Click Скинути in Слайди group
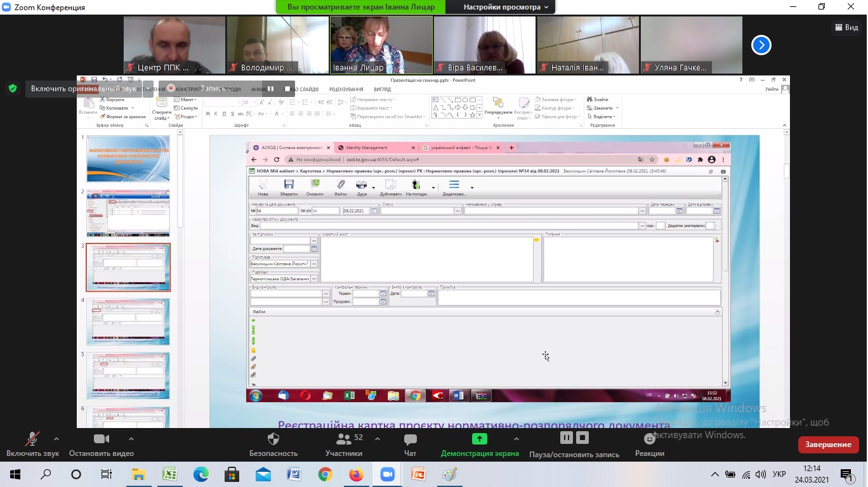The width and height of the screenshot is (868, 487). [x=186, y=108]
